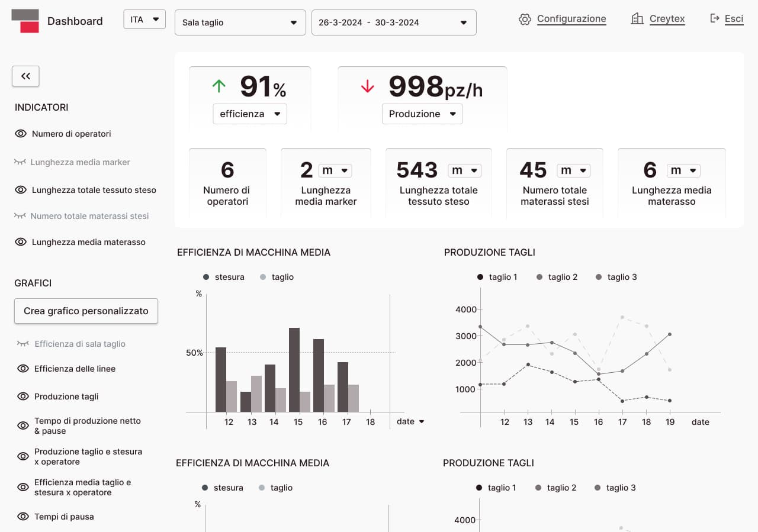Hide Produzione taglio e stesura x operatore
Viewport: 758px width, 532px height.
point(23,456)
